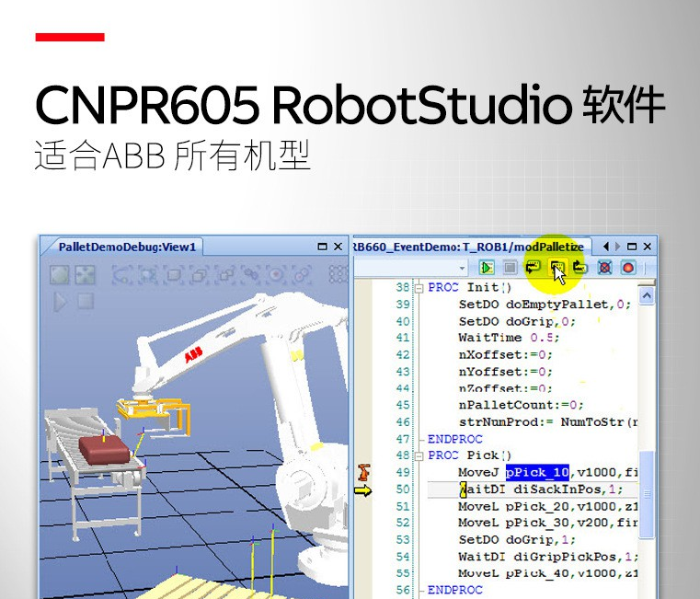Click 'WaitDI diSackInPos,1;' on line 50
The width and height of the screenshot is (700, 599).
click(541, 490)
